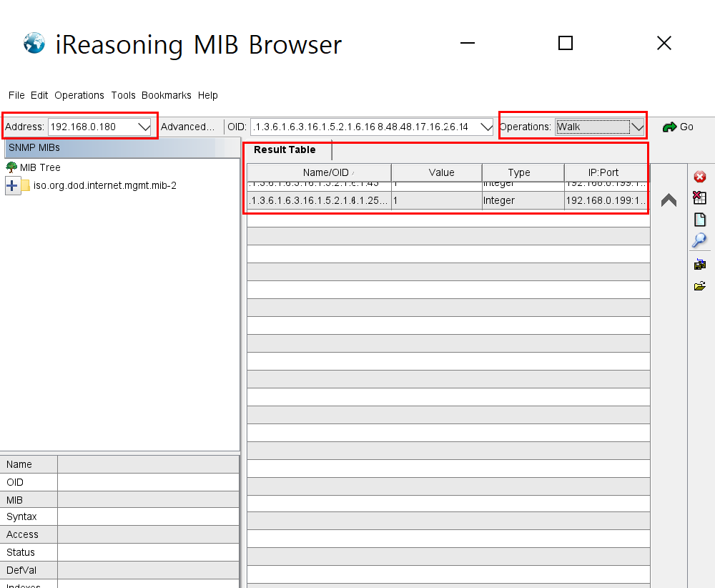
Task: Click the MIB Tree root node icon
Action: (x=11, y=167)
